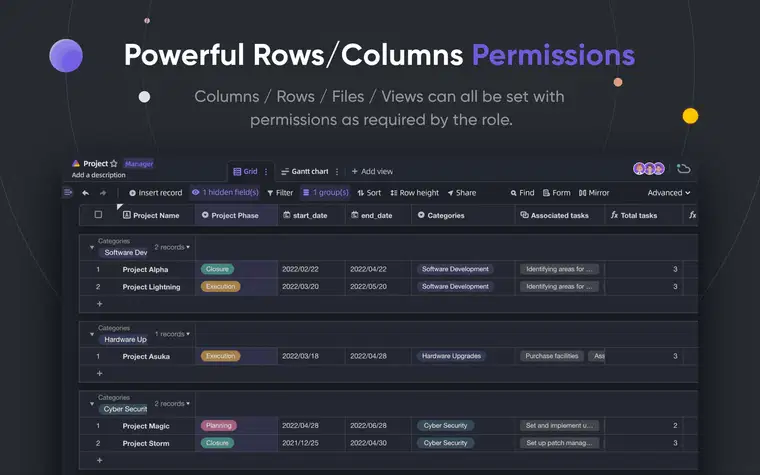The width and height of the screenshot is (760, 475).
Task: Show the 1 hidden field(s) panel
Action: tap(225, 192)
